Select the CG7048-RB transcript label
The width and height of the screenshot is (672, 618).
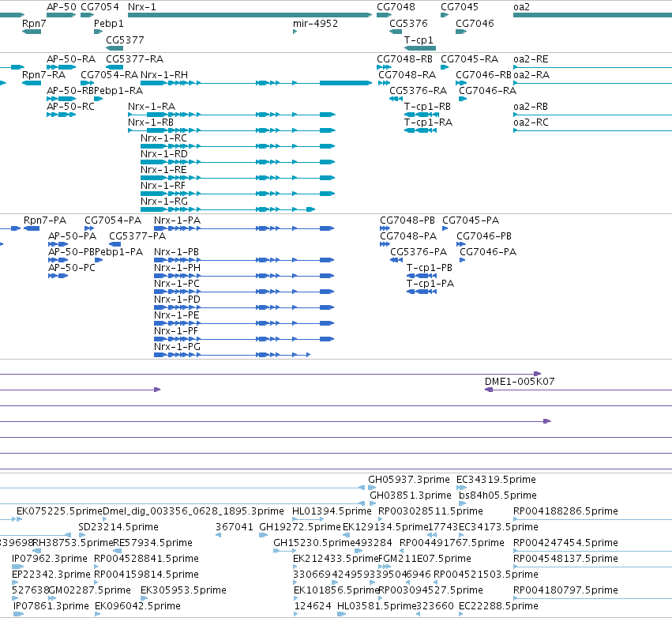404,59
